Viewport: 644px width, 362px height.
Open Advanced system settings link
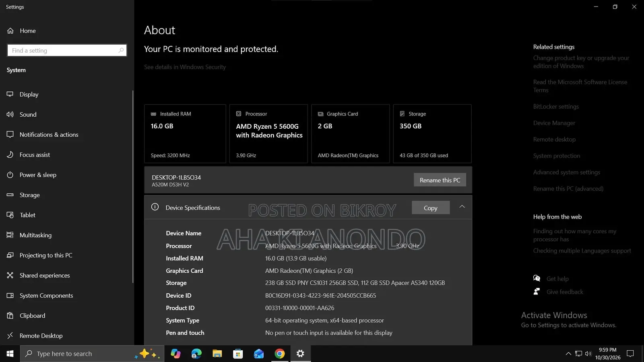click(567, 172)
